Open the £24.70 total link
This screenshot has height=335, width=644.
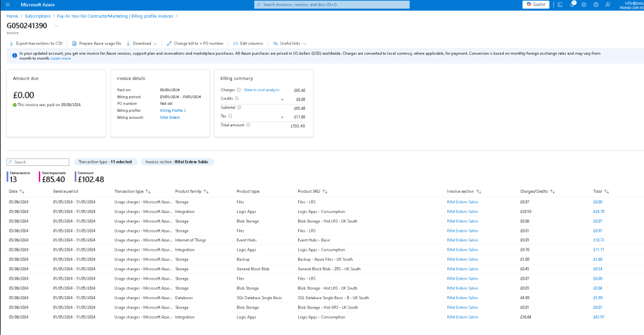(599, 212)
